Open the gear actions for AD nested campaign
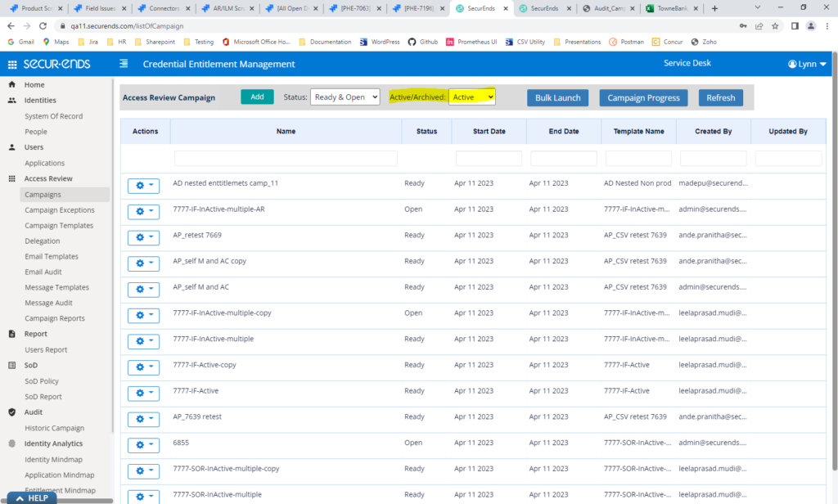 [143, 186]
